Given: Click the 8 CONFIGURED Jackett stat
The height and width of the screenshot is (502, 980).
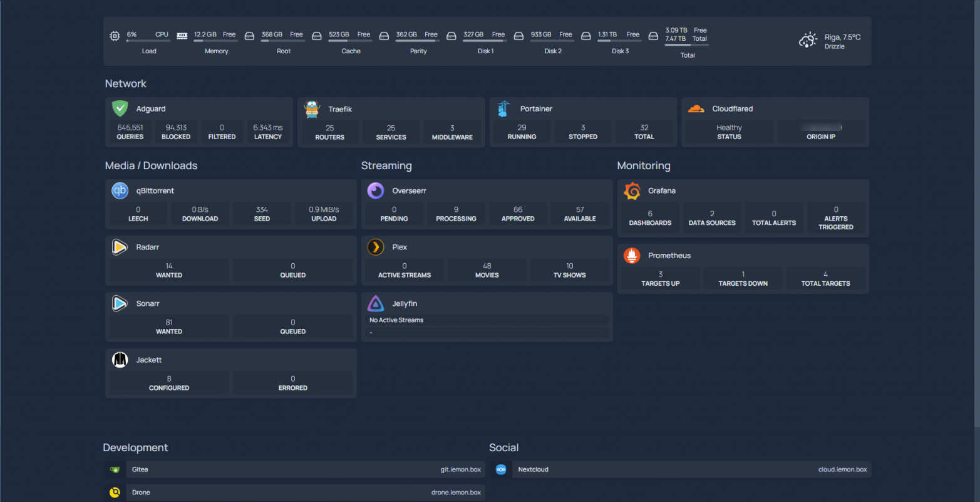Looking at the screenshot, I should [169, 384].
